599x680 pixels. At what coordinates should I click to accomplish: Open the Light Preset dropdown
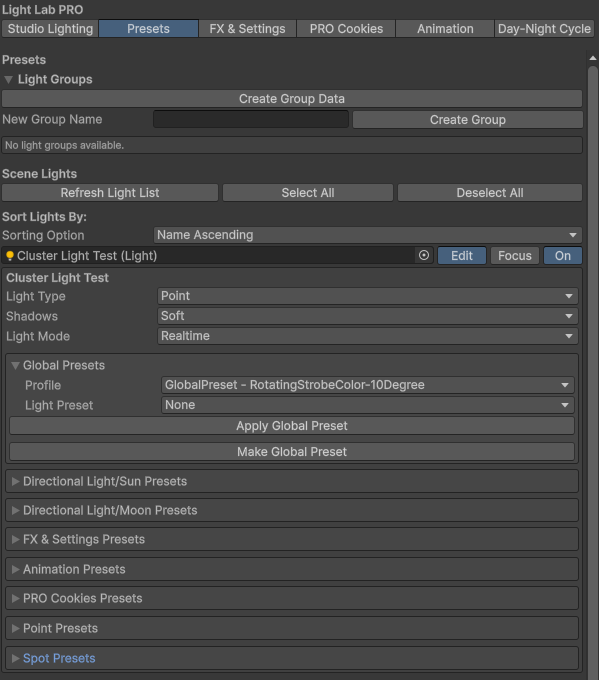click(x=367, y=405)
